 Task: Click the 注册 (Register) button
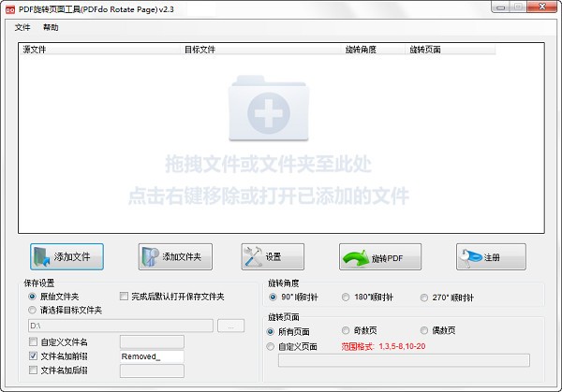491,256
